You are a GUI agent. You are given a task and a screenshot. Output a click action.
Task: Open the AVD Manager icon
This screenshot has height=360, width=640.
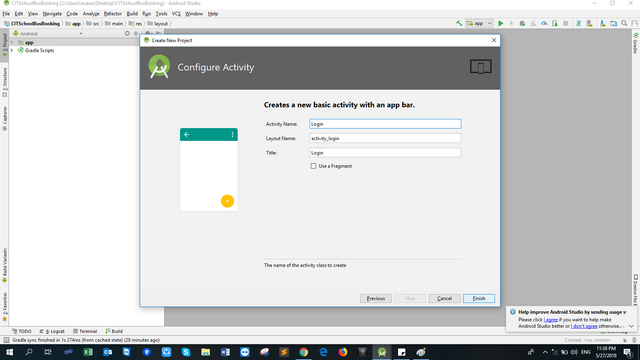[589, 24]
